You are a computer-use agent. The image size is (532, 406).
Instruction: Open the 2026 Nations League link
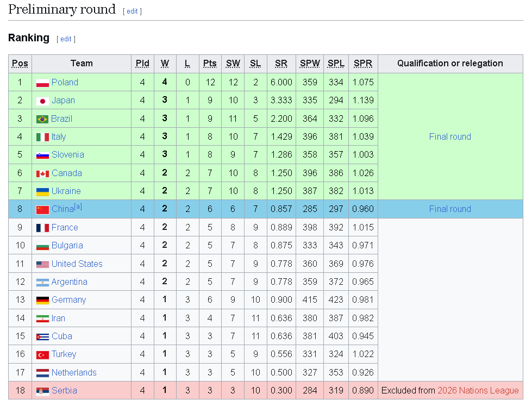478,391
